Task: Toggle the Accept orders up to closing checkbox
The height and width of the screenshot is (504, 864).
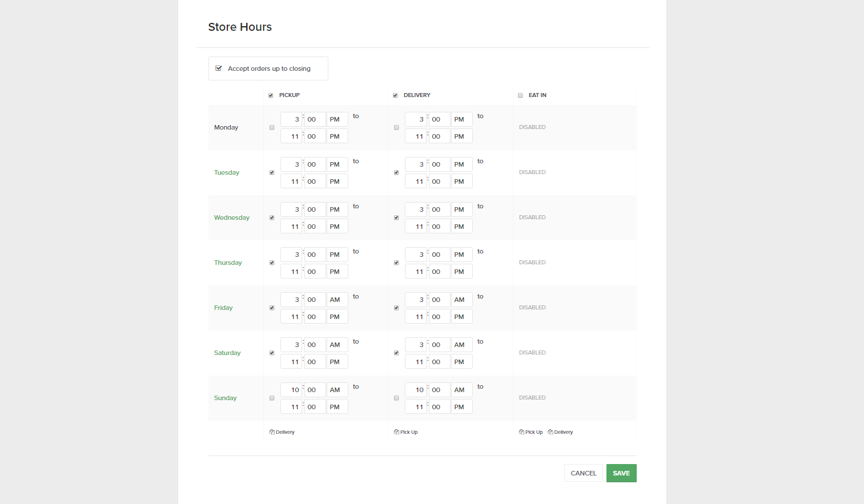Action: point(219,68)
